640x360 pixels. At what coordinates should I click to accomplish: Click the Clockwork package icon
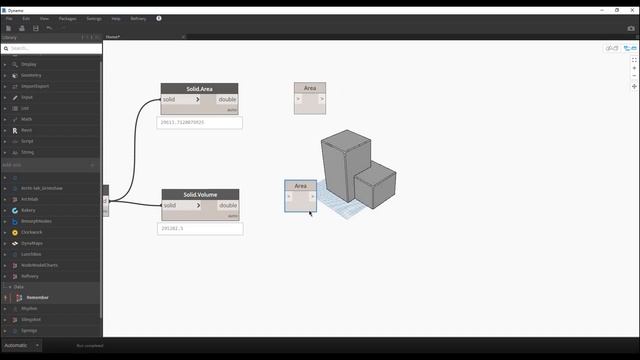(15, 232)
